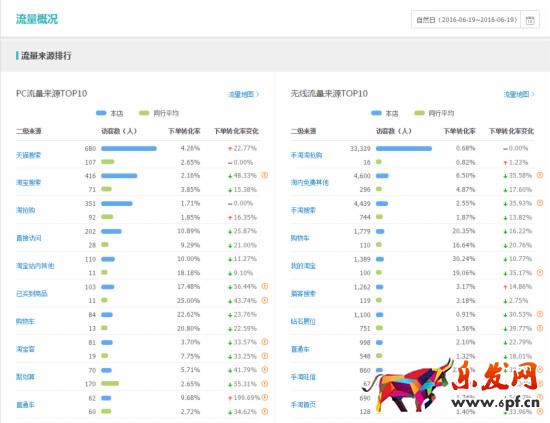Open 购物车 source in the wireless panel
This screenshot has width=550, height=423.
(x=300, y=238)
